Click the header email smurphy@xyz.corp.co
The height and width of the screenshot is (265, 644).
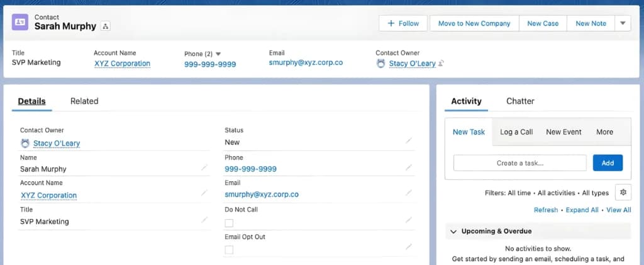pyautogui.click(x=306, y=63)
